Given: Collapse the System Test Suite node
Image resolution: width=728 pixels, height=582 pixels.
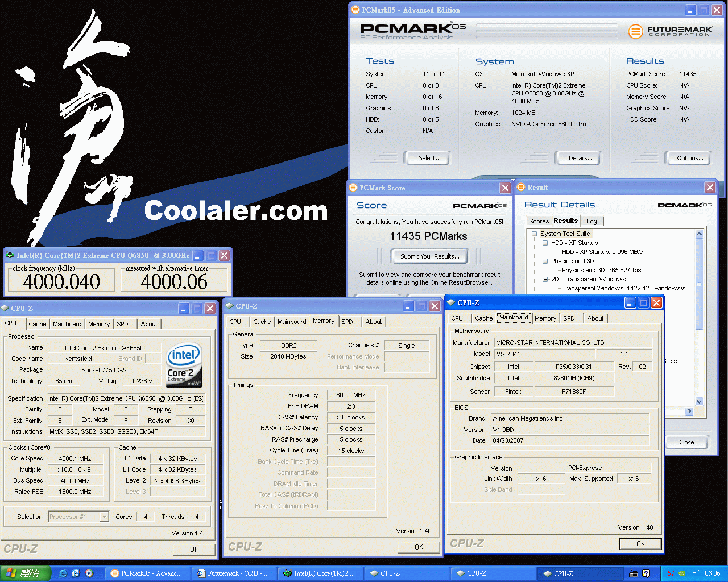Looking at the screenshot, I should coord(534,234).
